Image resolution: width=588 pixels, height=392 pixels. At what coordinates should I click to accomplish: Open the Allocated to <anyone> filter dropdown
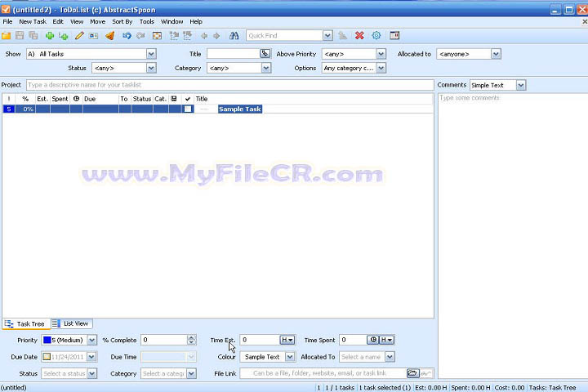[496, 54]
